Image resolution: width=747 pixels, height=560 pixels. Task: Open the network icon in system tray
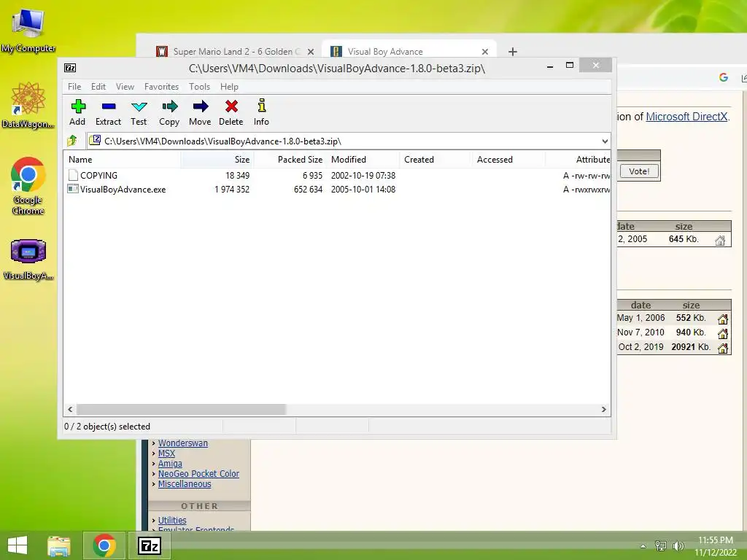click(661, 545)
